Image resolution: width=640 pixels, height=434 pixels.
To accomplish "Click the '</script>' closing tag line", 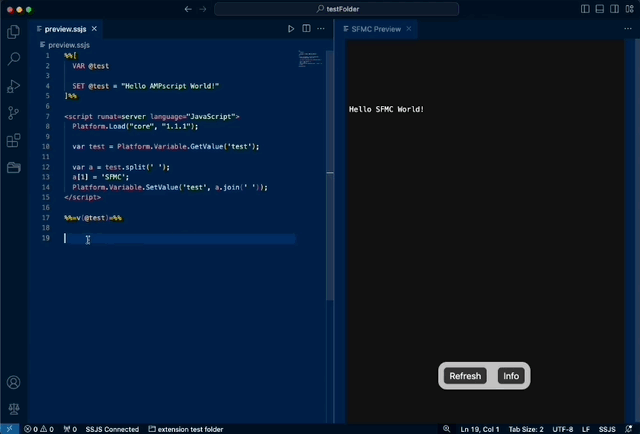I will coord(82,197).
